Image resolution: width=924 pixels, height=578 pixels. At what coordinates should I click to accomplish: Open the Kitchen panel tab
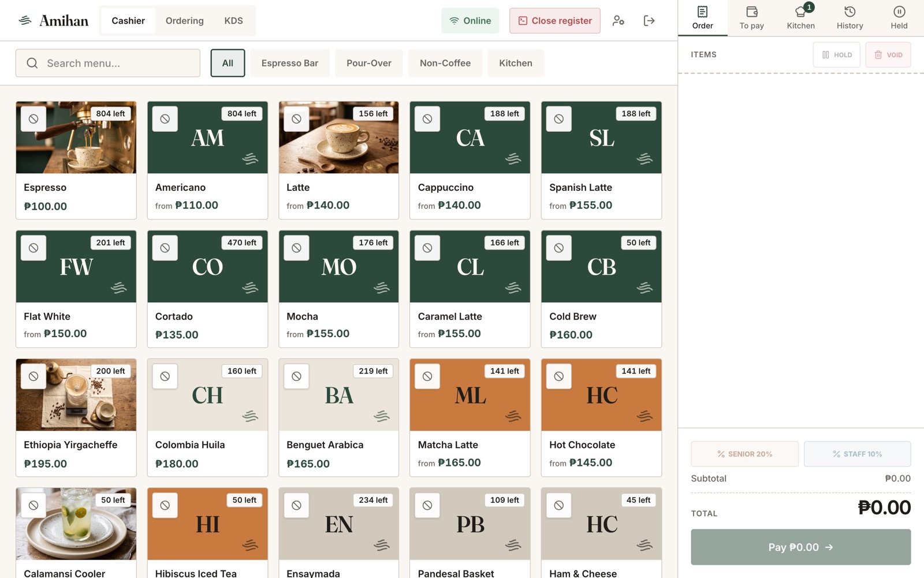click(x=801, y=18)
